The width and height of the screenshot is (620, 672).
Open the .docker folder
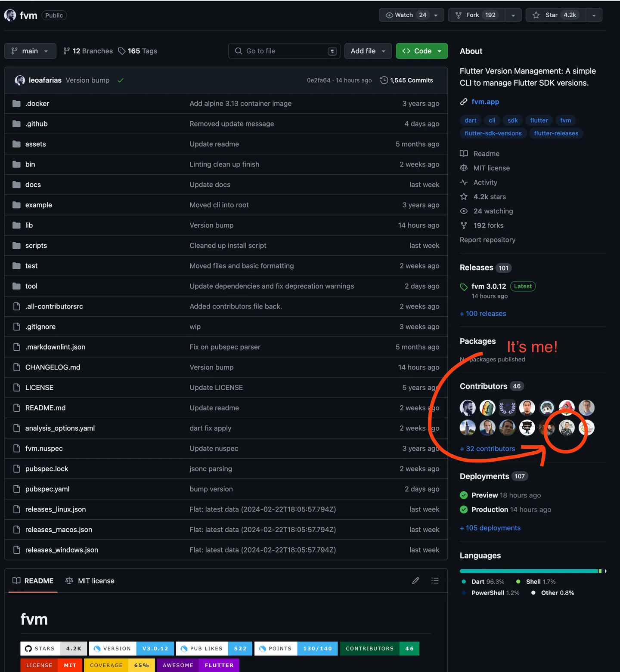pos(37,104)
